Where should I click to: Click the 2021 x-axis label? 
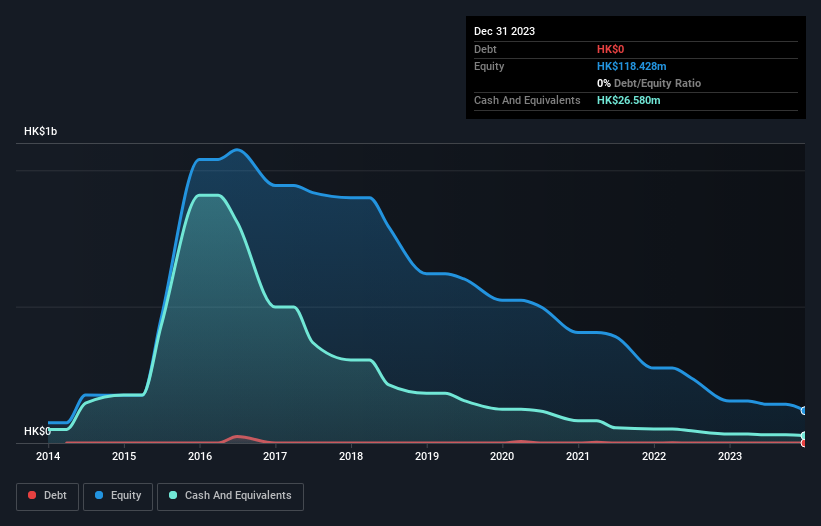click(578, 456)
